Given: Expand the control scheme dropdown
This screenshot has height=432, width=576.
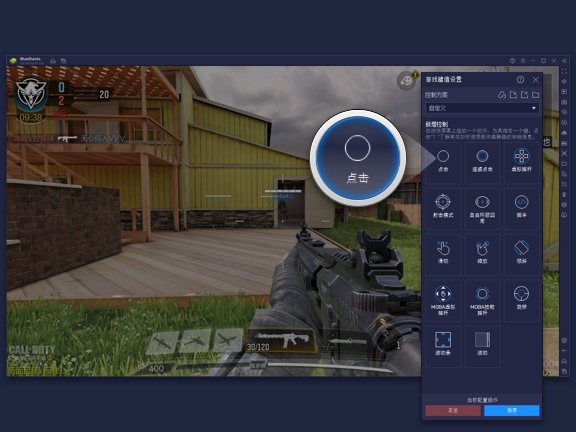Looking at the screenshot, I should [x=482, y=108].
